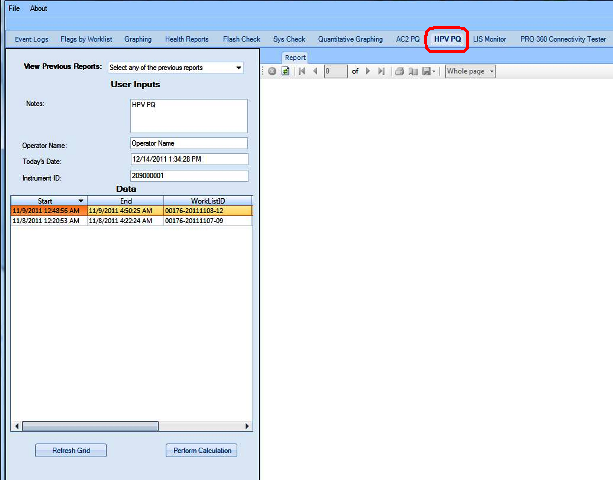Click the print report icon
Viewport: 613px width, 480px height.
click(x=399, y=72)
